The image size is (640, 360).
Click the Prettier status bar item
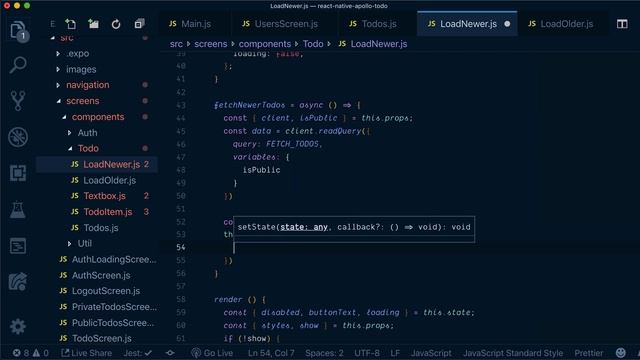[x=589, y=353]
